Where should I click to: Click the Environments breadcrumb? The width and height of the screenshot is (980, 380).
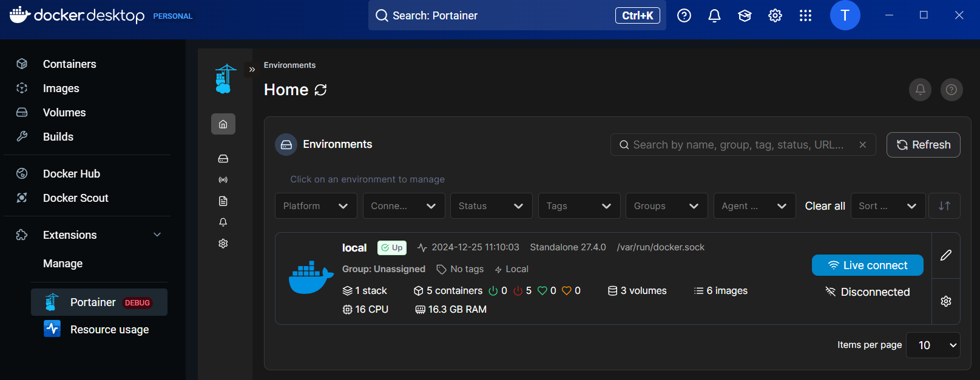click(x=289, y=65)
